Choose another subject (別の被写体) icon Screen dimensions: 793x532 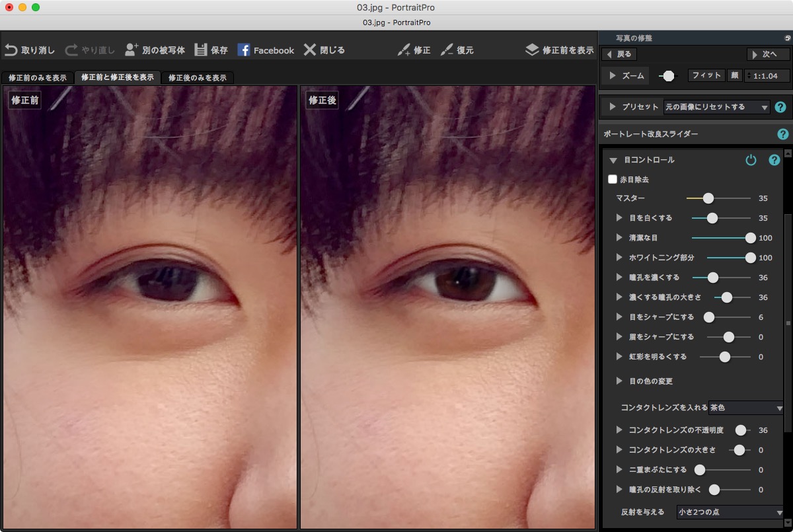(x=132, y=50)
